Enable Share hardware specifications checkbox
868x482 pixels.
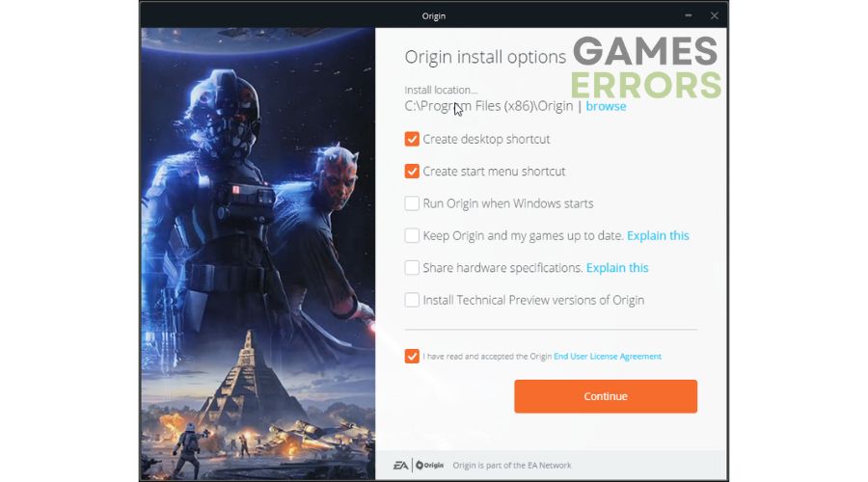411,267
